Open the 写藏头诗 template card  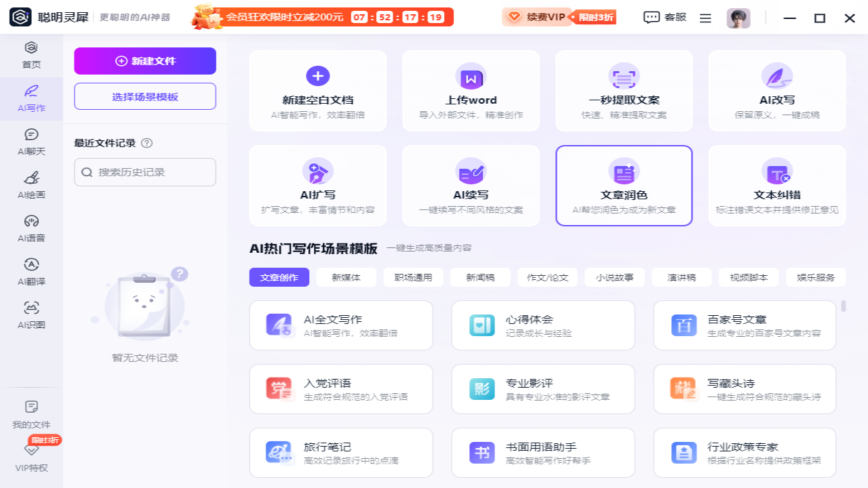point(745,389)
